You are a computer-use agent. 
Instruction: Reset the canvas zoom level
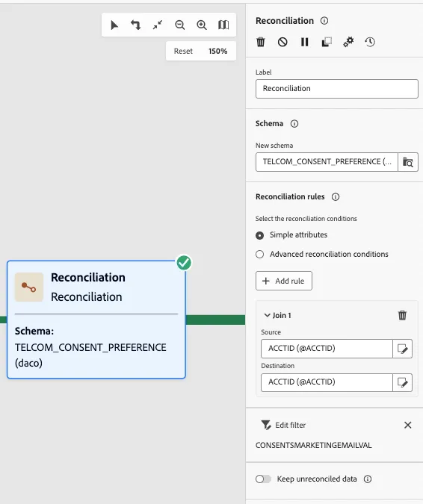[183, 51]
